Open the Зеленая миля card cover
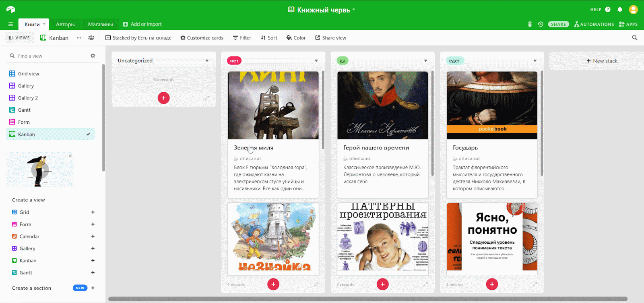644x303 pixels. click(273, 106)
